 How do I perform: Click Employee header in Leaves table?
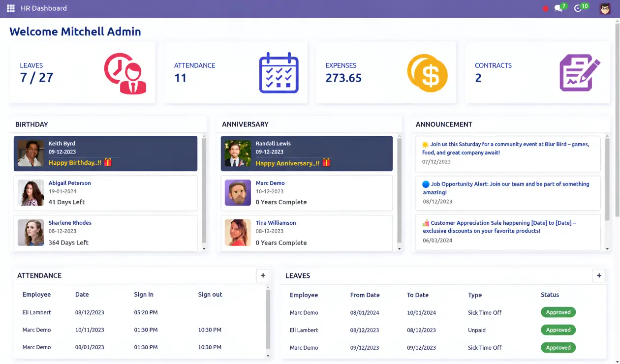[x=304, y=295]
